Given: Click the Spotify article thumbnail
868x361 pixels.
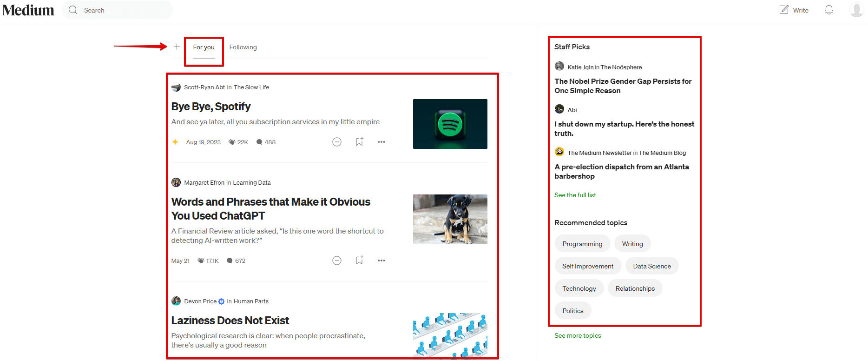Looking at the screenshot, I should coord(450,124).
